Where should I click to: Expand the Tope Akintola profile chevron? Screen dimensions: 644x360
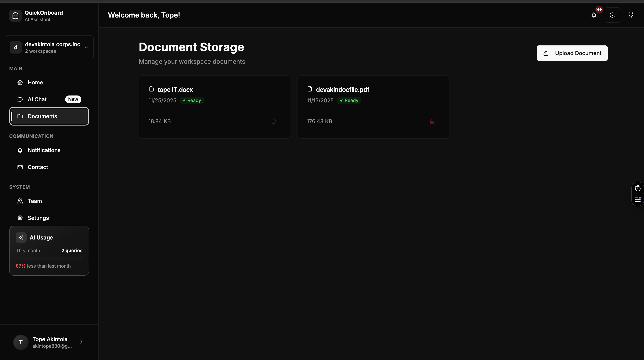tap(81, 342)
